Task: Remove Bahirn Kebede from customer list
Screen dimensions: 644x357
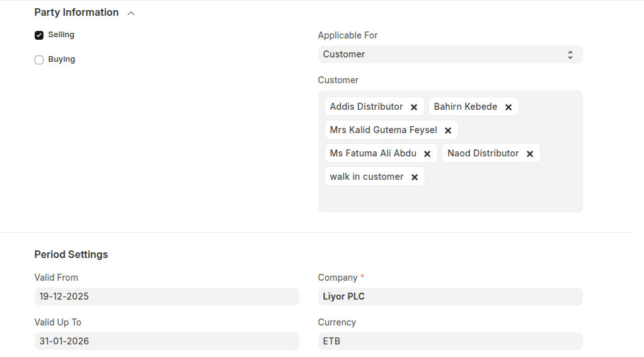Action: 509,107
